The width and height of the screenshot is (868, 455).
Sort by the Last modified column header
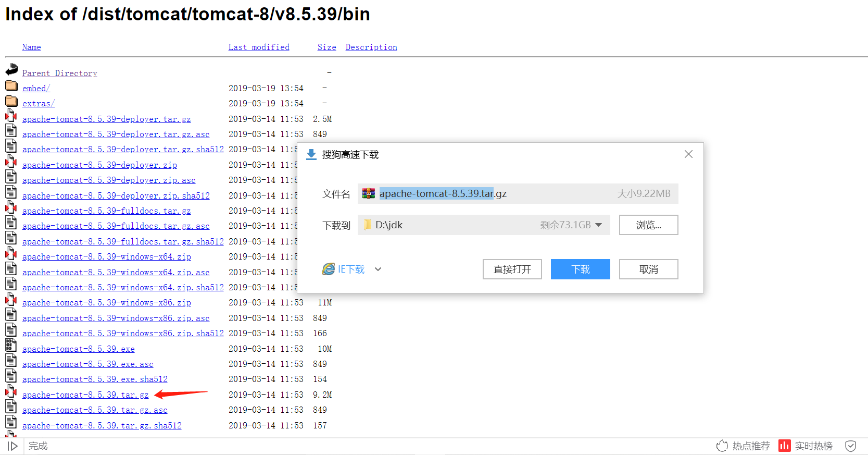pyautogui.click(x=259, y=47)
